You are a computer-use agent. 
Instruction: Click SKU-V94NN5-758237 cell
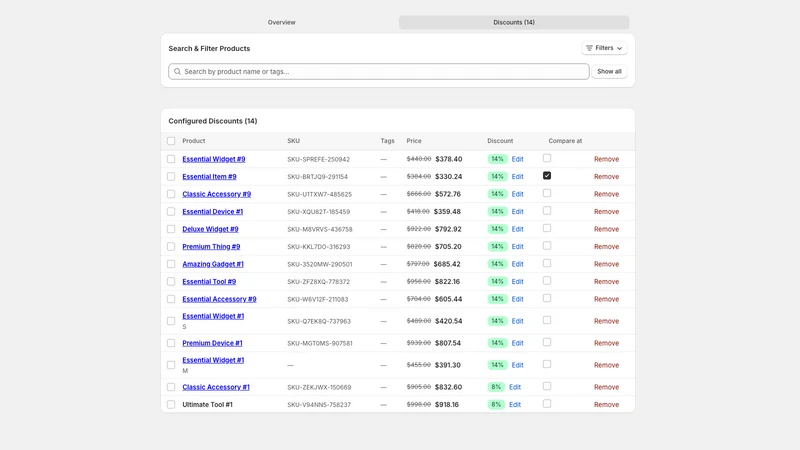(x=319, y=405)
